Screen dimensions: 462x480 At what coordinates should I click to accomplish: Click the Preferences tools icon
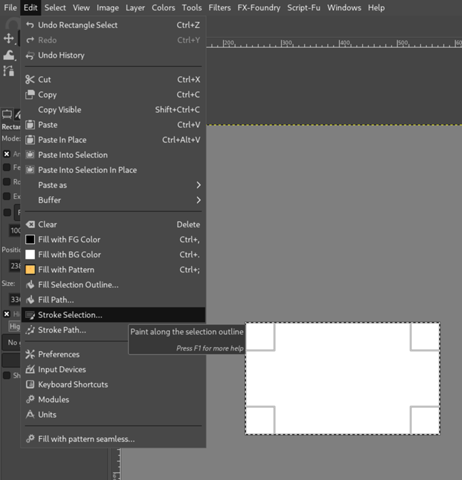click(x=30, y=354)
